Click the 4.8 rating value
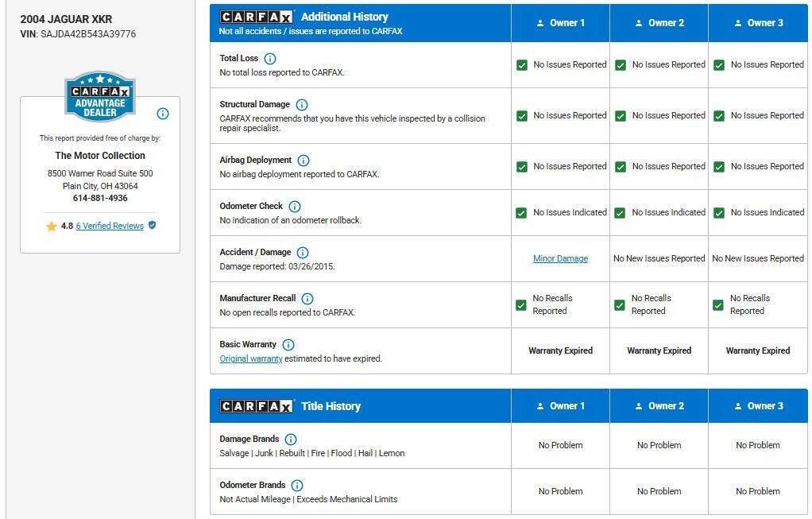 [67, 226]
